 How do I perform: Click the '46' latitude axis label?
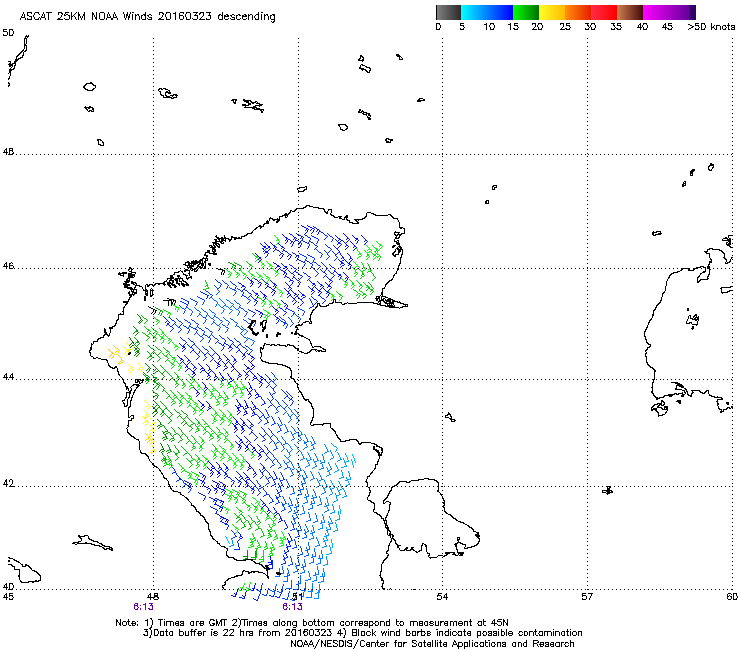8,266
